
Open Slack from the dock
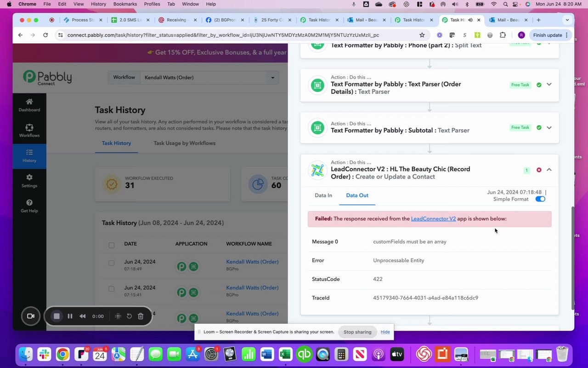tap(45, 354)
